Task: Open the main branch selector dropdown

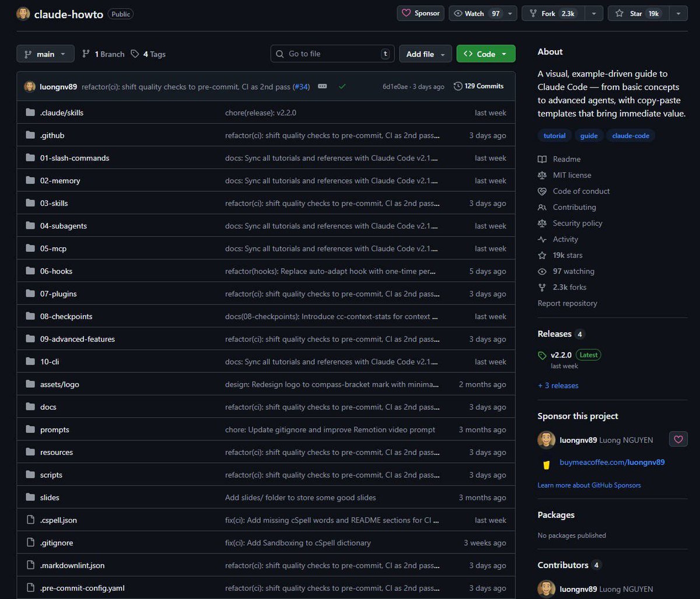Action: tap(45, 54)
